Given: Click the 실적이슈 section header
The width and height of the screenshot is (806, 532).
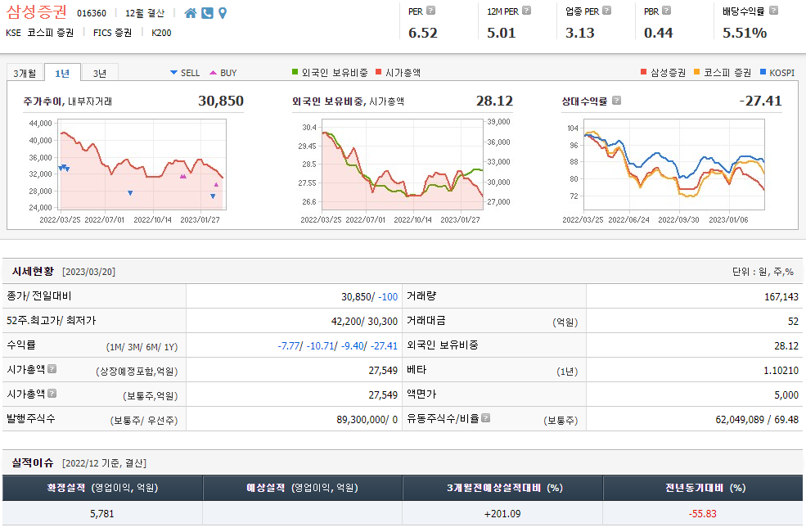Looking at the screenshot, I should [33, 462].
